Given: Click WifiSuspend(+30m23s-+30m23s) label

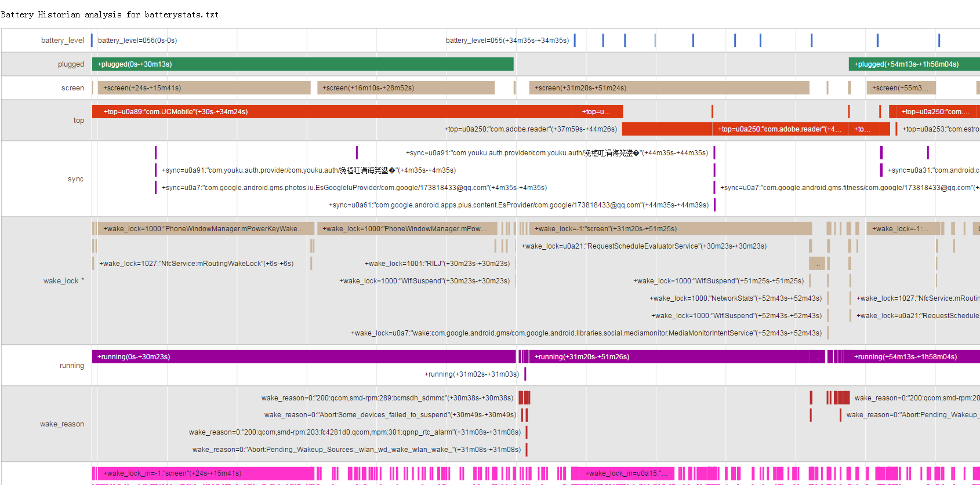Looking at the screenshot, I should (424, 281).
